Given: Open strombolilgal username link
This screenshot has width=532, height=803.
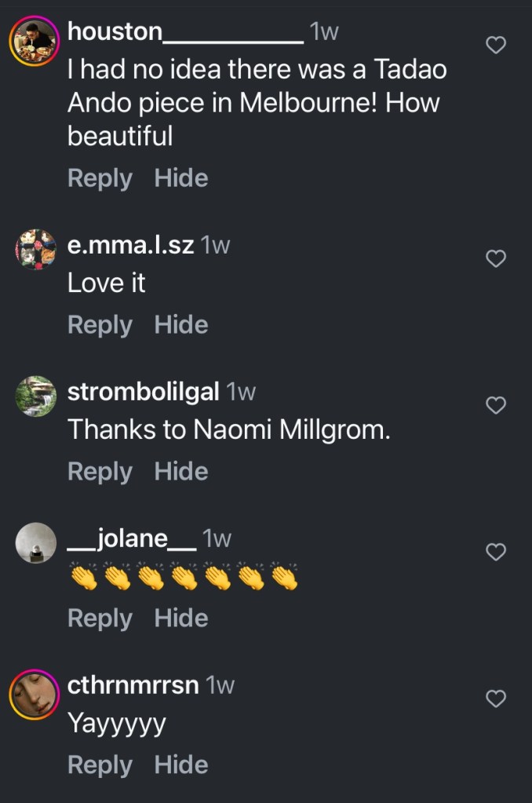Looking at the screenshot, I should coord(144,392).
